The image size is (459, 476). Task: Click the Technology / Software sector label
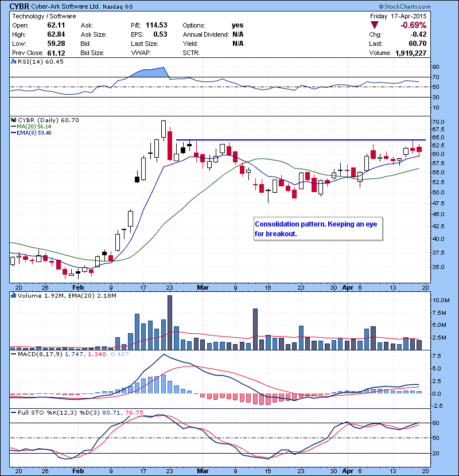[44, 16]
